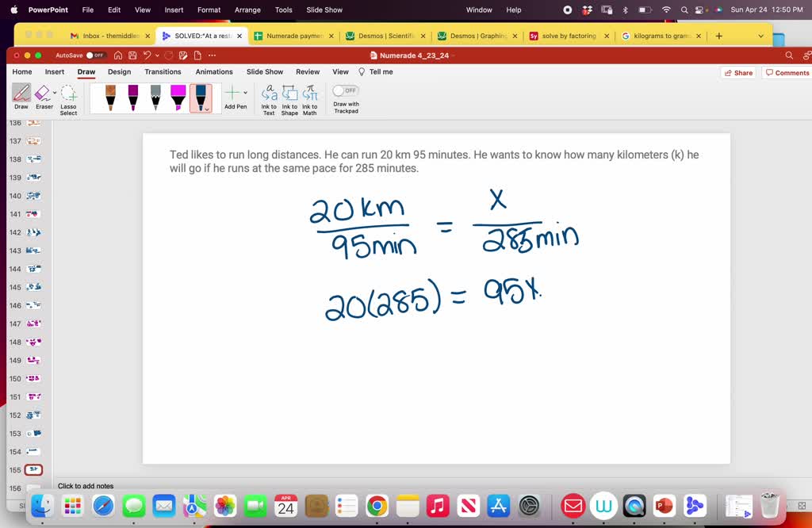Expand the dark blue pen options chevron
The width and height of the screenshot is (812, 528).
tap(208, 109)
